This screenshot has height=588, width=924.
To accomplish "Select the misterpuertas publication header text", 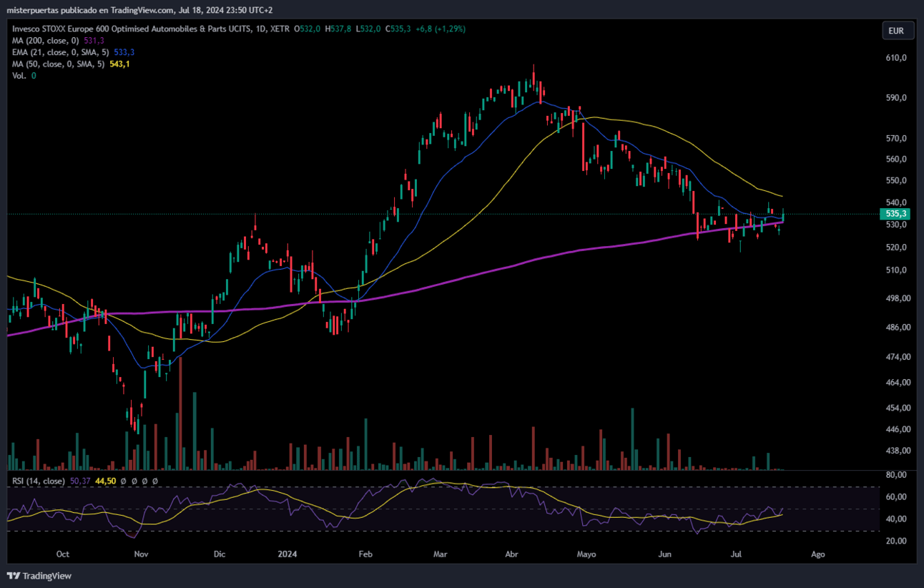I will (x=139, y=10).
